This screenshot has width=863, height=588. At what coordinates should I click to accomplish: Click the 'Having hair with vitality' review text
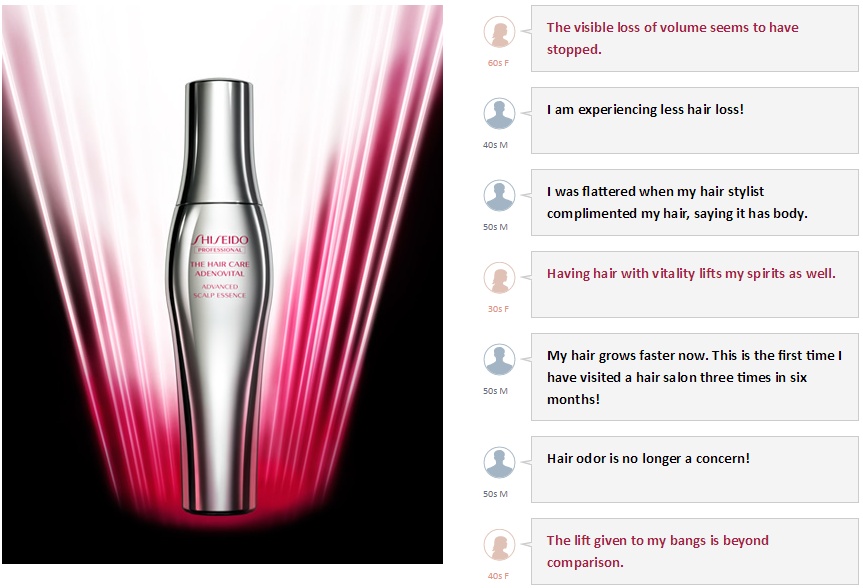coord(691,274)
